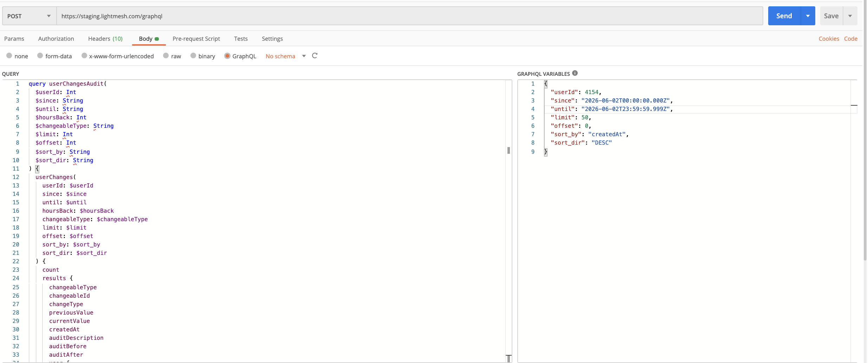Click the 'userChanges(' line in query
This screenshot has width=868, height=363.
point(56,177)
